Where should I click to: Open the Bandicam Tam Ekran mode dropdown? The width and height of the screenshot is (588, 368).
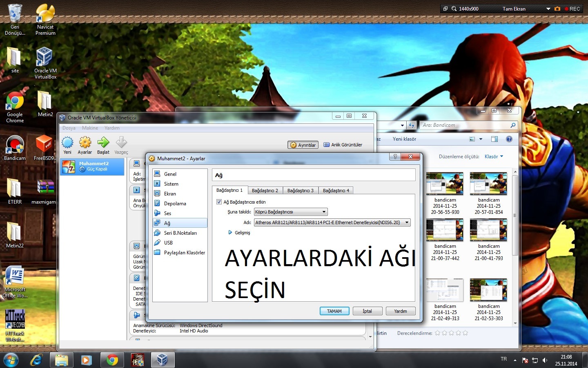click(x=548, y=9)
